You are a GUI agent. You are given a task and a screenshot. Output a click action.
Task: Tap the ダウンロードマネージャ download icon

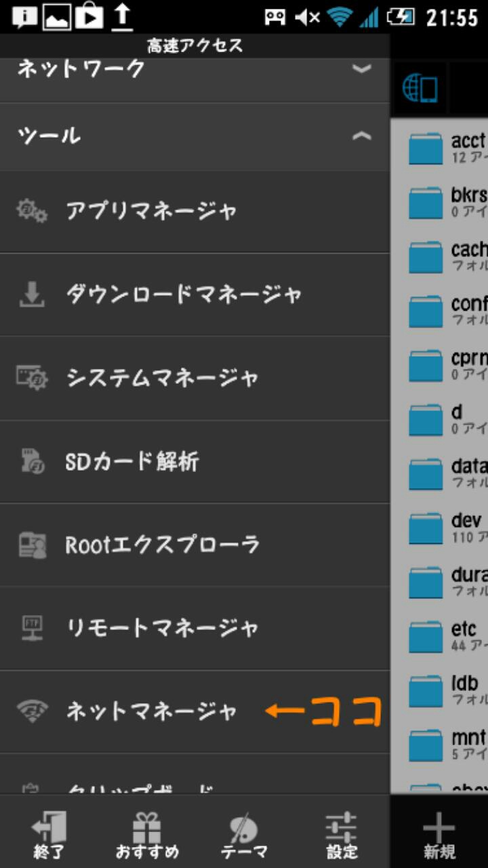coord(32,294)
